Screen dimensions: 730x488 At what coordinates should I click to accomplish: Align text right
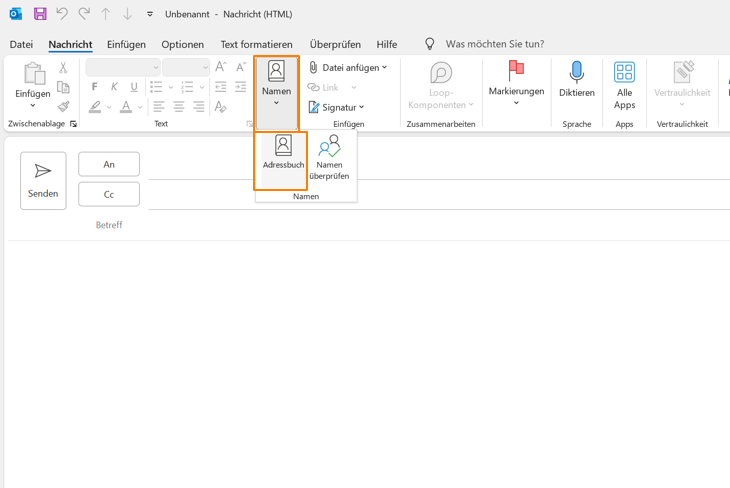click(199, 107)
